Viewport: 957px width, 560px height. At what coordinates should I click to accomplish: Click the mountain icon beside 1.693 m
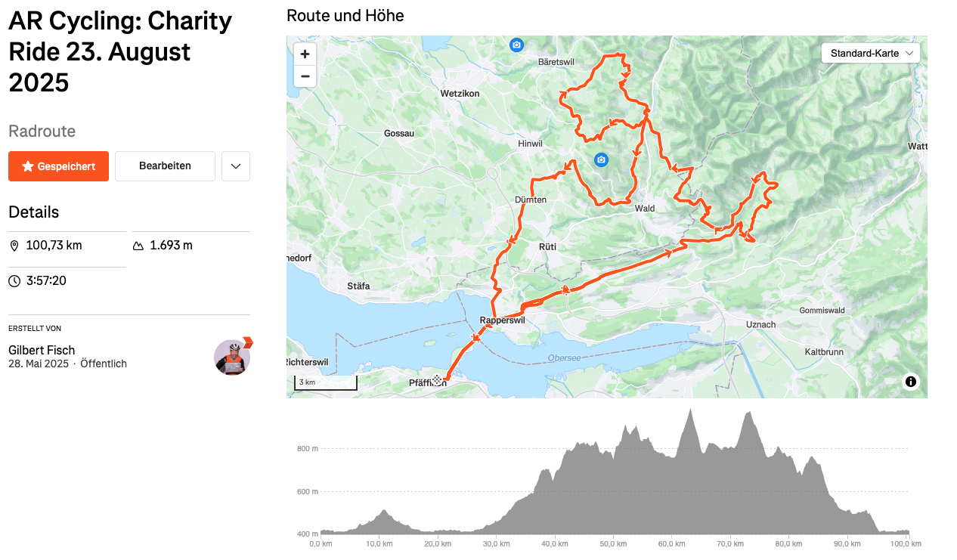(x=138, y=246)
